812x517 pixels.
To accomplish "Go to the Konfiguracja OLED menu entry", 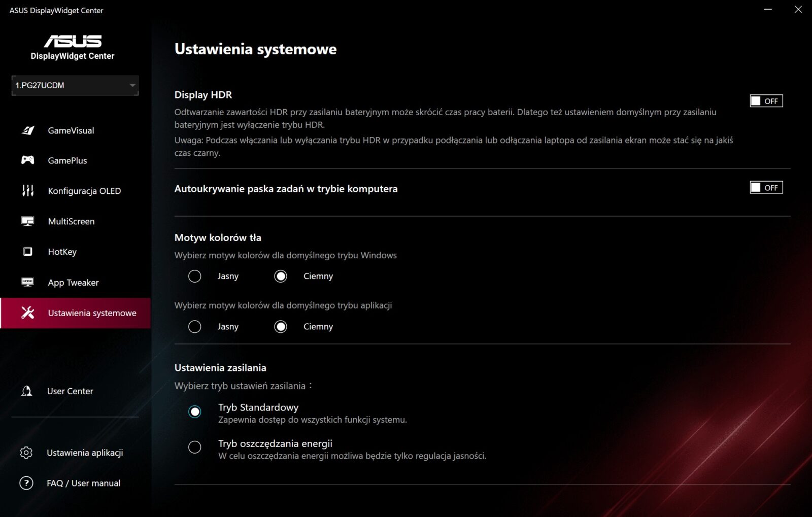I will (84, 191).
